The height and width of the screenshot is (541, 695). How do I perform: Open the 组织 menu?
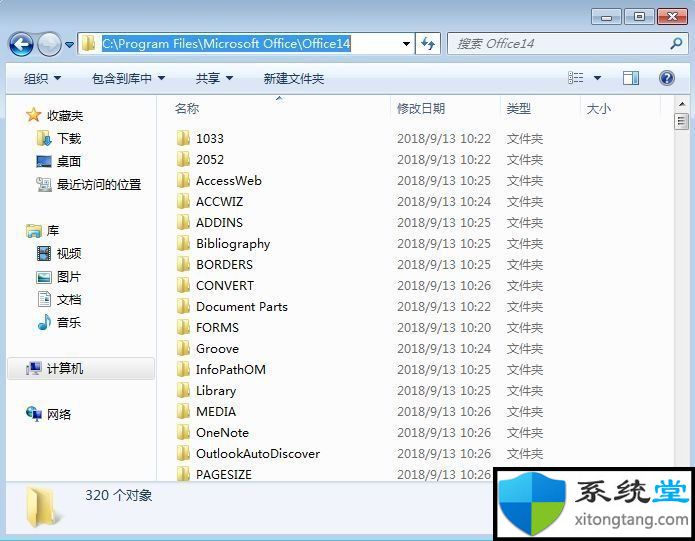click(x=42, y=78)
